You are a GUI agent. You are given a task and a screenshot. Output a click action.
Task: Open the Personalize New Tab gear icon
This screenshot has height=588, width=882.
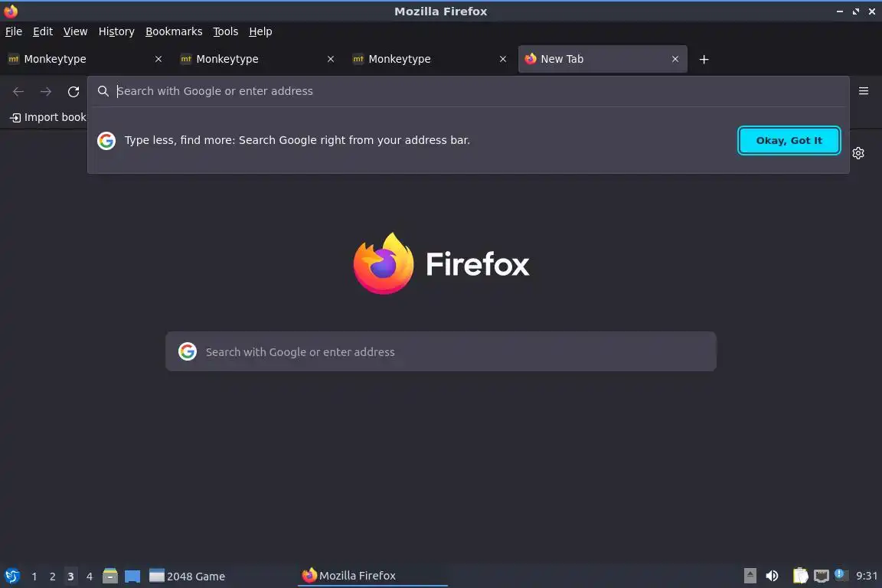pos(857,153)
